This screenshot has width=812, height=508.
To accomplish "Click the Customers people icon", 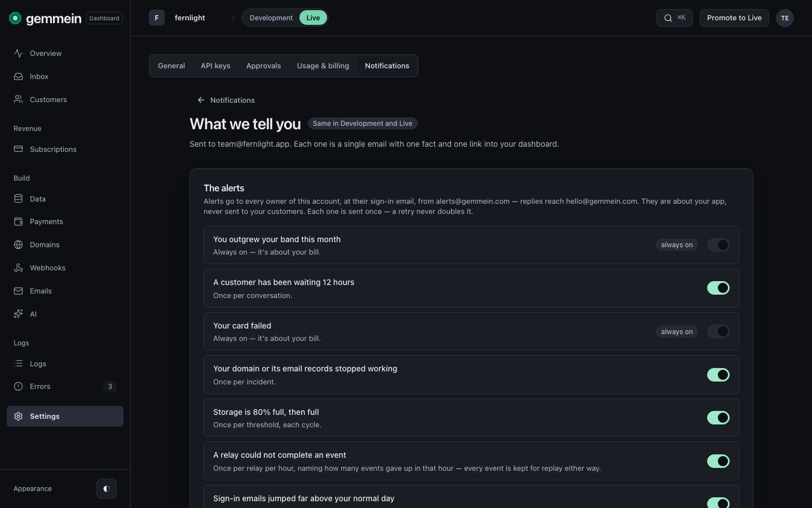I will coord(19,99).
